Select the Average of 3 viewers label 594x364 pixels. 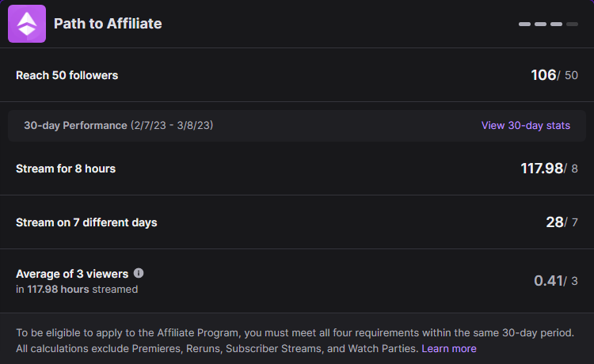72,274
